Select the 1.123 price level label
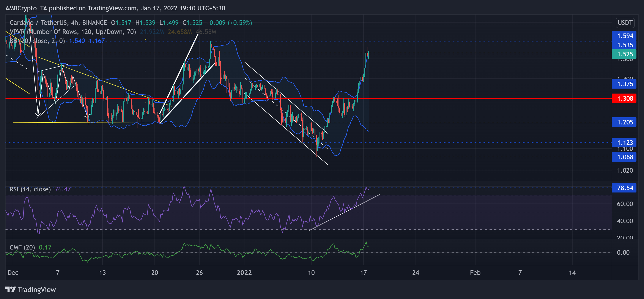The height and width of the screenshot is (299, 644). point(624,143)
